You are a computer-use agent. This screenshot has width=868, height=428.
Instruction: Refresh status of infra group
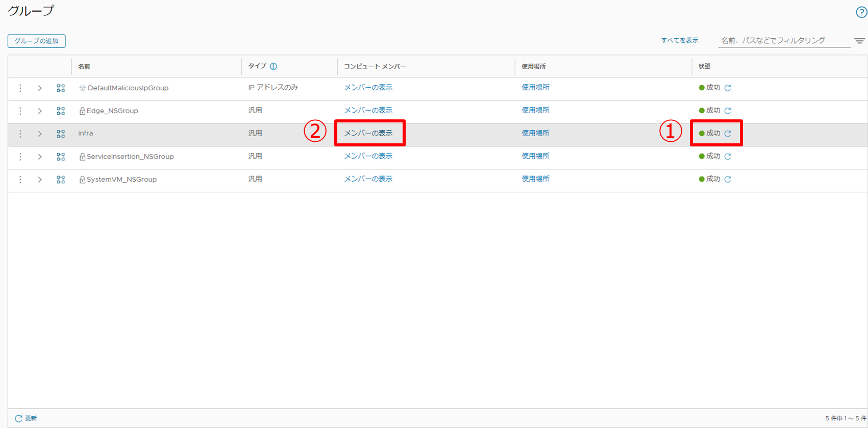(x=728, y=134)
